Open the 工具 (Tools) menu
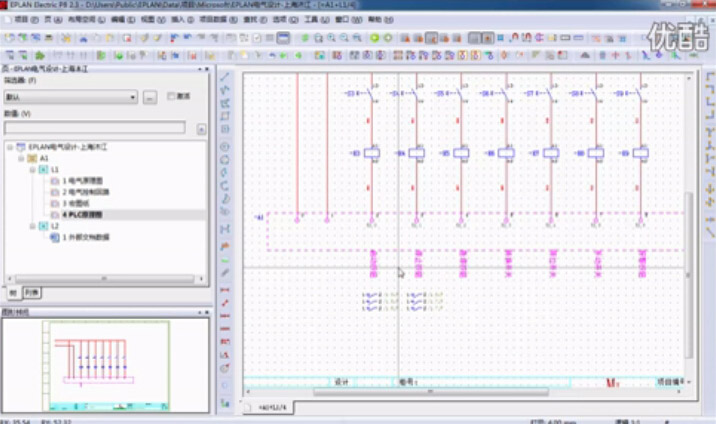Screen dimensions: 716x424 click(316, 20)
